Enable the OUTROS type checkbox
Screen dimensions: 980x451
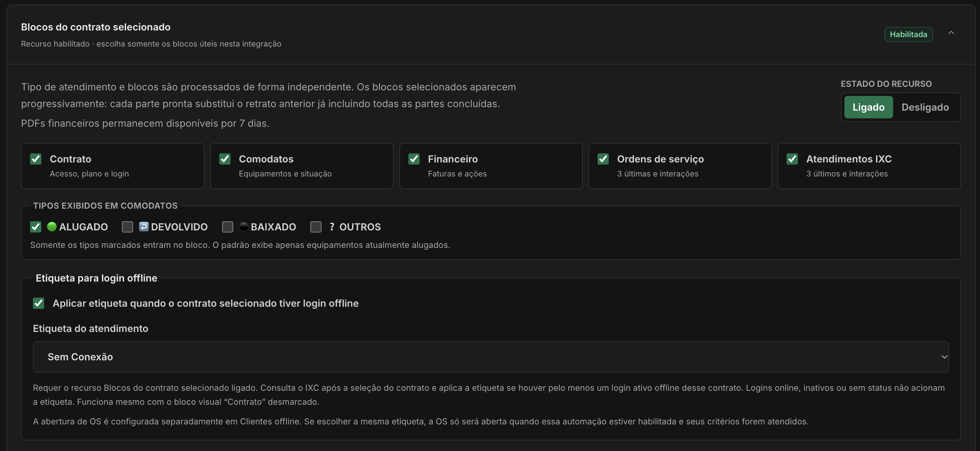point(316,227)
